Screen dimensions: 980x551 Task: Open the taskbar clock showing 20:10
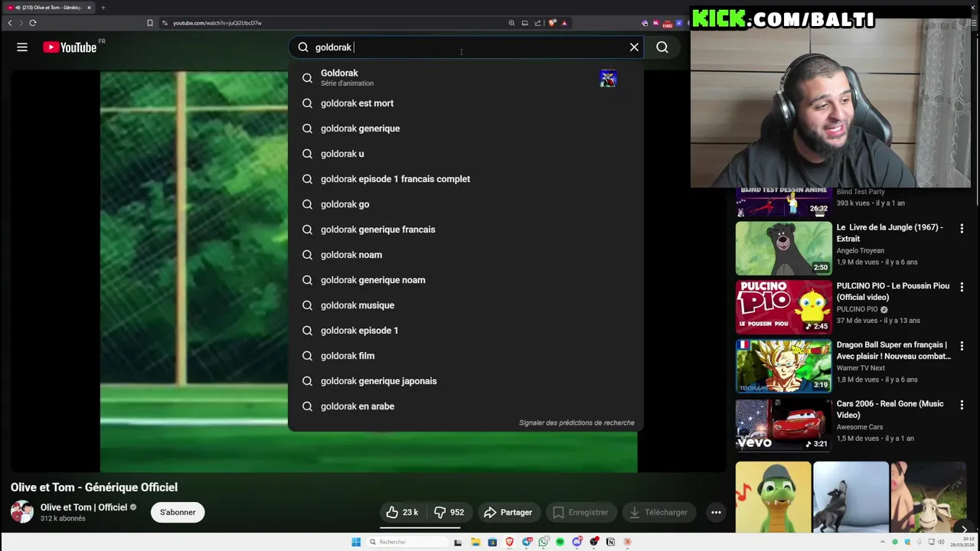pyautogui.click(x=963, y=542)
